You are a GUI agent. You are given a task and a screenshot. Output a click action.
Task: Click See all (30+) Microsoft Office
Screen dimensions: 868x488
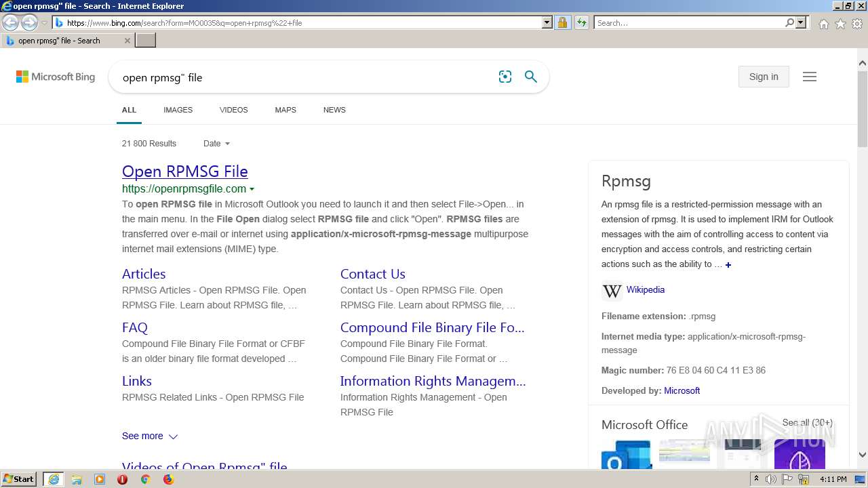click(x=808, y=422)
